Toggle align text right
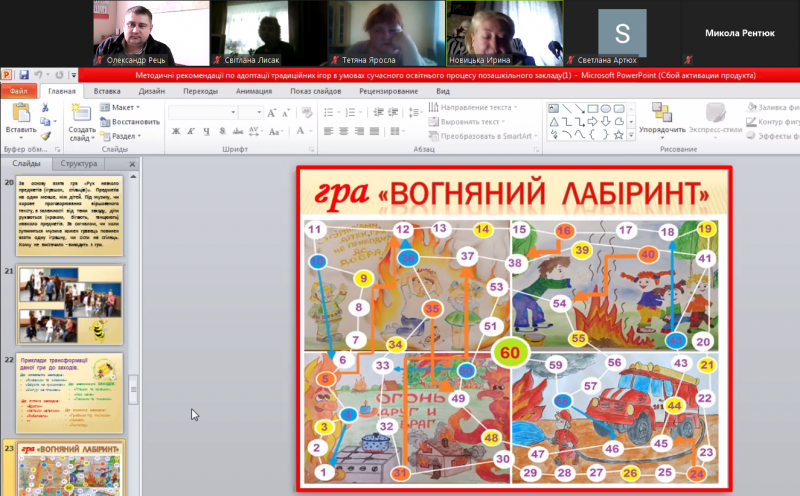The height and width of the screenshot is (496, 800). pyautogui.click(x=359, y=131)
